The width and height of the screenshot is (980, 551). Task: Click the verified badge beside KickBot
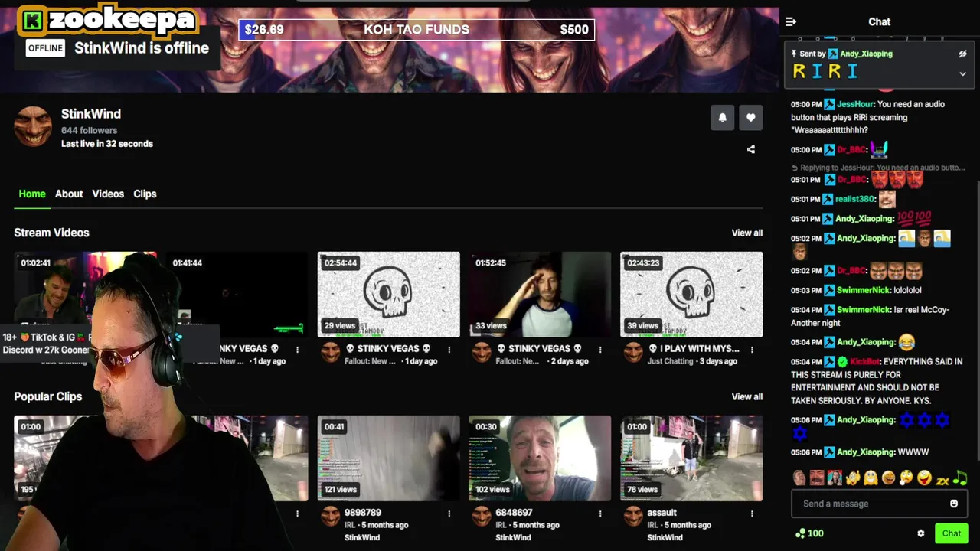842,361
